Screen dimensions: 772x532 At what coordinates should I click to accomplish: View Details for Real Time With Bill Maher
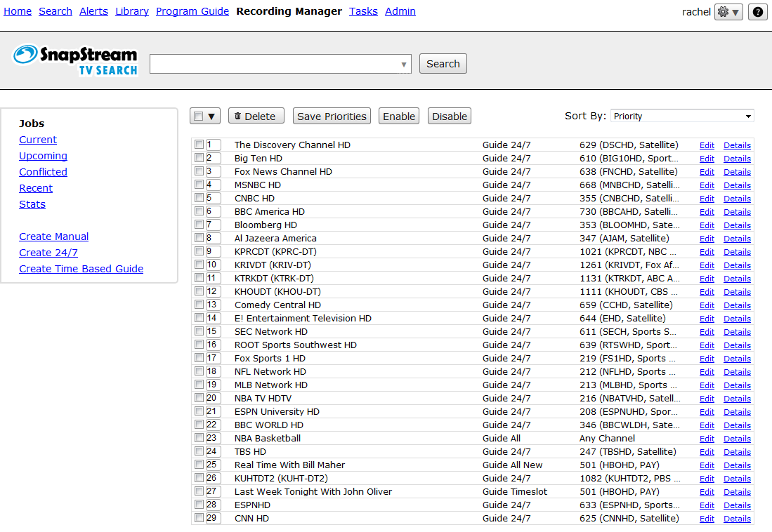737,465
